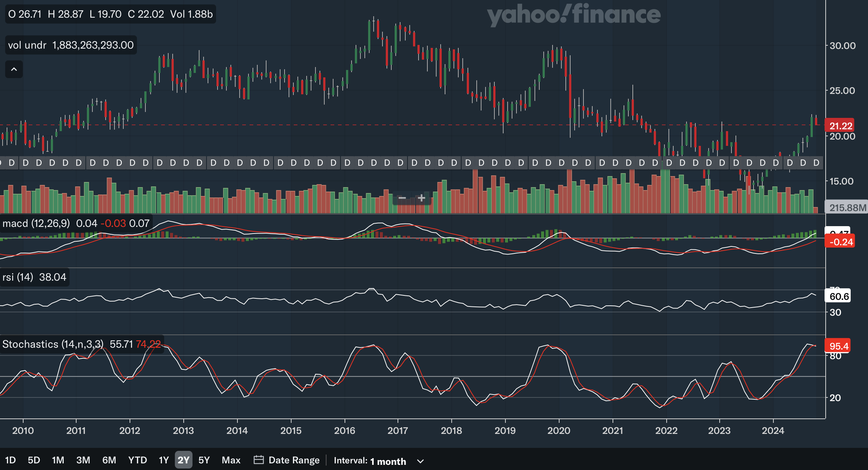Screen dimensions: 868x470
Task: Click the last dividend D marker on the right
Action: click(816, 163)
